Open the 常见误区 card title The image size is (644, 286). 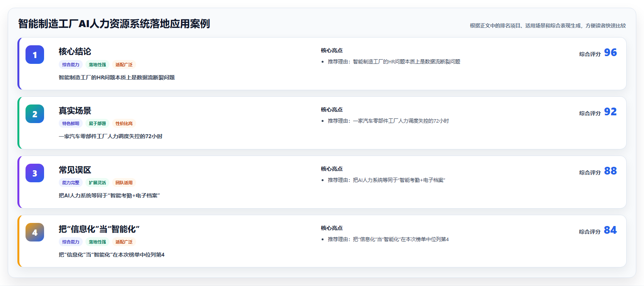75,170
